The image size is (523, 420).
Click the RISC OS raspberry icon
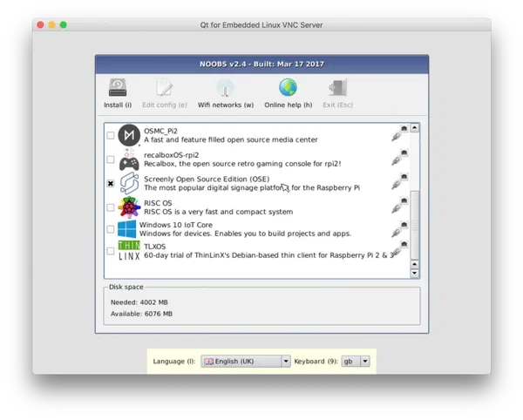(x=129, y=207)
